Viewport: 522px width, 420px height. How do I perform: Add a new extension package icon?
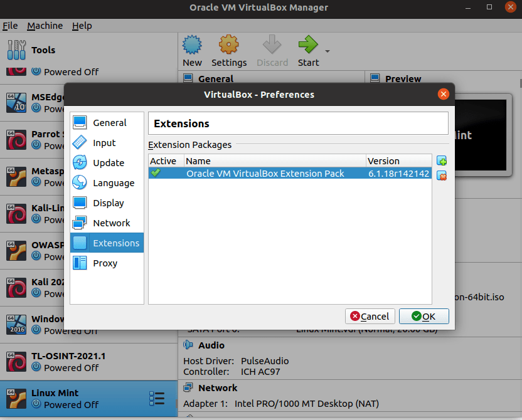441,161
